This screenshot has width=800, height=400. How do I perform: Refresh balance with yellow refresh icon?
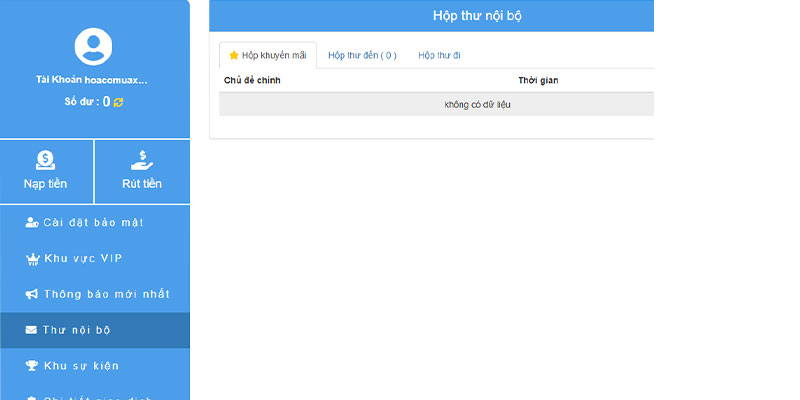[118, 102]
